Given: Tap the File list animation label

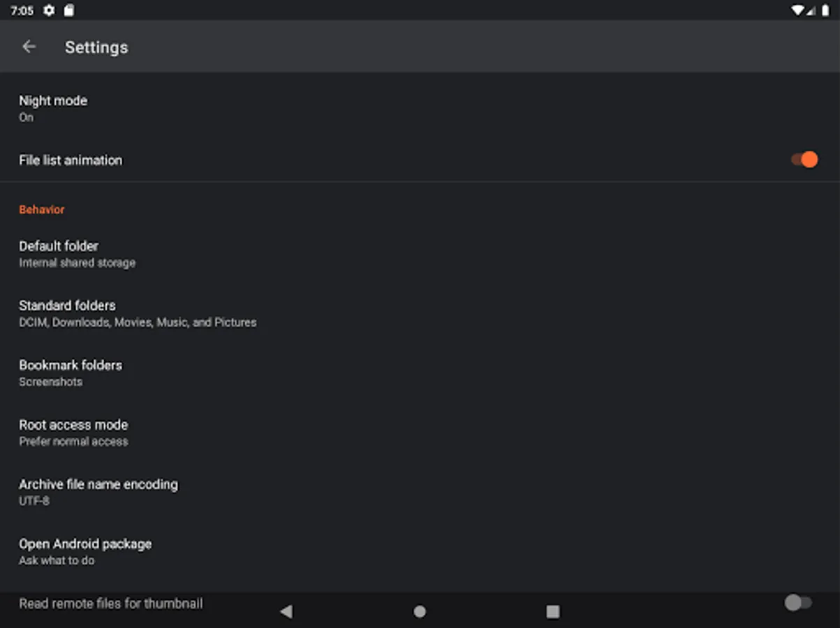Looking at the screenshot, I should 71,160.
